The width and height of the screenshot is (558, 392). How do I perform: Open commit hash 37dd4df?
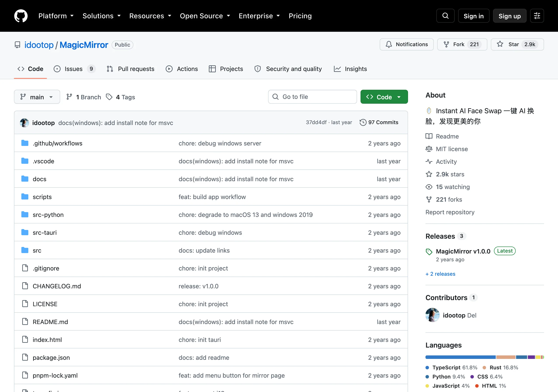tap(316, 122)
